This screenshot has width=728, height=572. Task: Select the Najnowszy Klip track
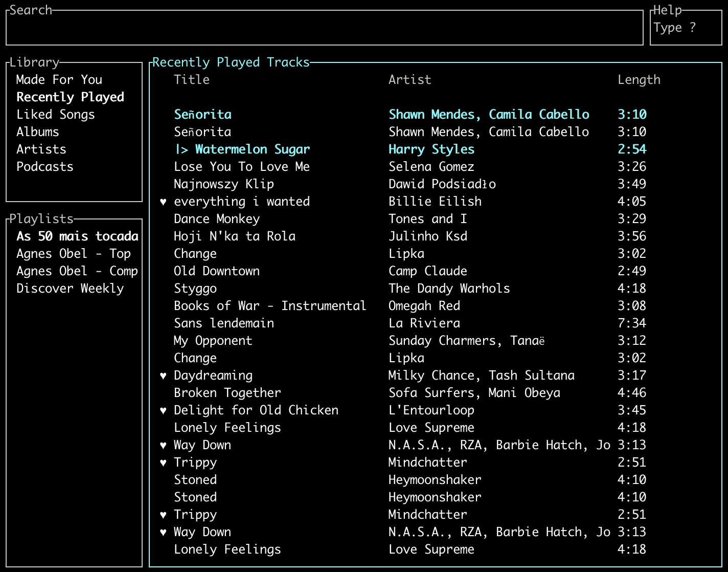[x=224, y=184]
